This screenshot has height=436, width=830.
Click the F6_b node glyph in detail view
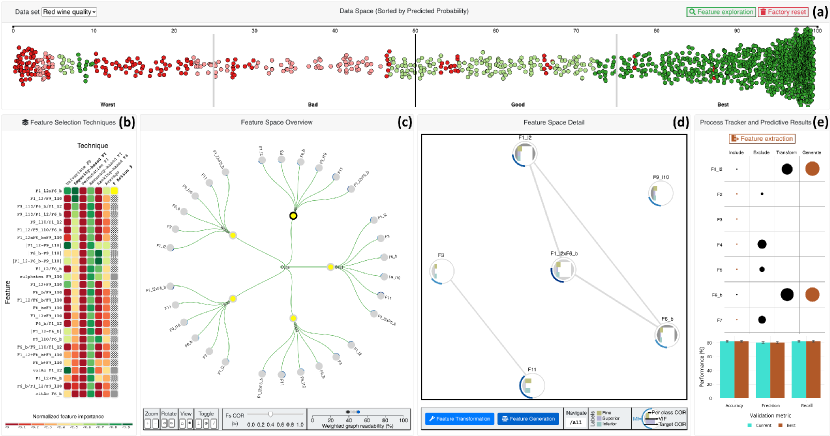[666, 335]
